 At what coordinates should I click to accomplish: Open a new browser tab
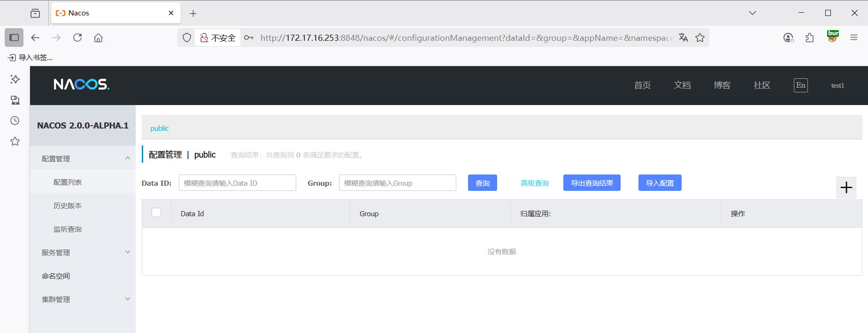point(193,13)
